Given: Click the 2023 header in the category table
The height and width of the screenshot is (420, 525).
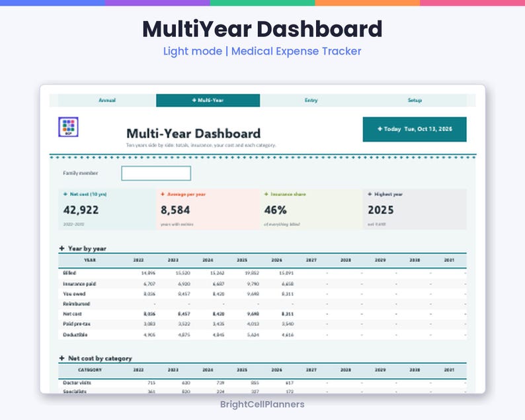Looking at the screenshot, I should point(173,370).
